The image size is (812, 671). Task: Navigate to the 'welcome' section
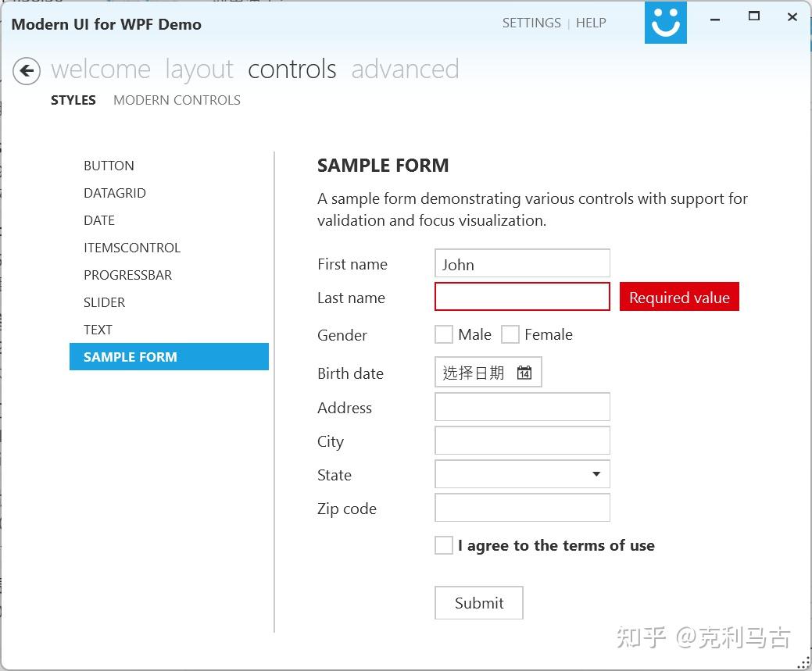coord(101,69)
